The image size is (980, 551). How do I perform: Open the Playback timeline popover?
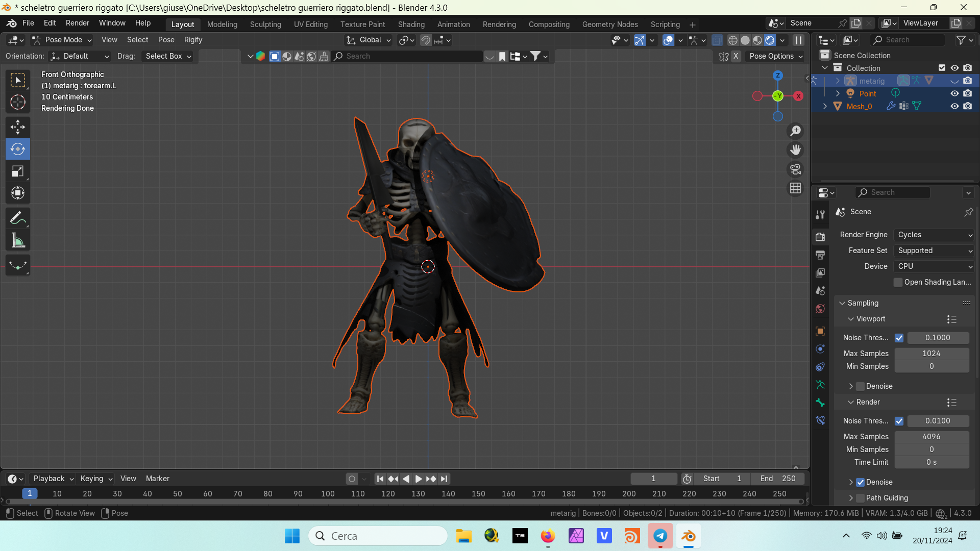coord(53,479)
